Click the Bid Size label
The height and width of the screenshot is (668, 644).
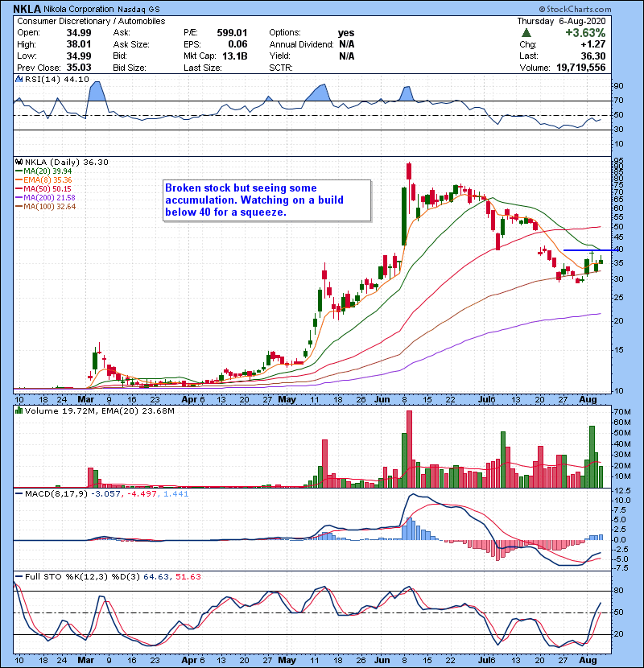pos(130,68)
